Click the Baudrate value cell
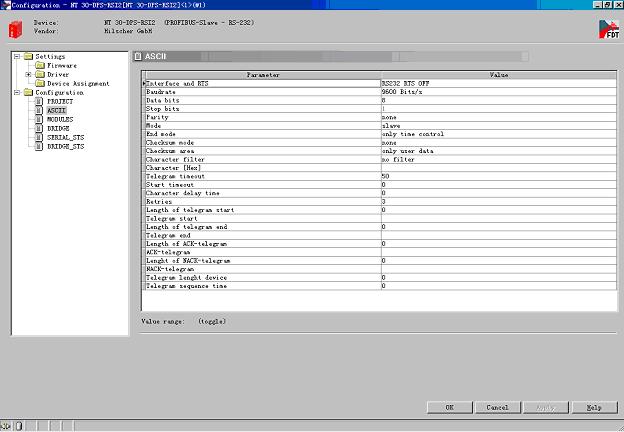Viewport: 624px width, 432px height. (x=499, y=92)
